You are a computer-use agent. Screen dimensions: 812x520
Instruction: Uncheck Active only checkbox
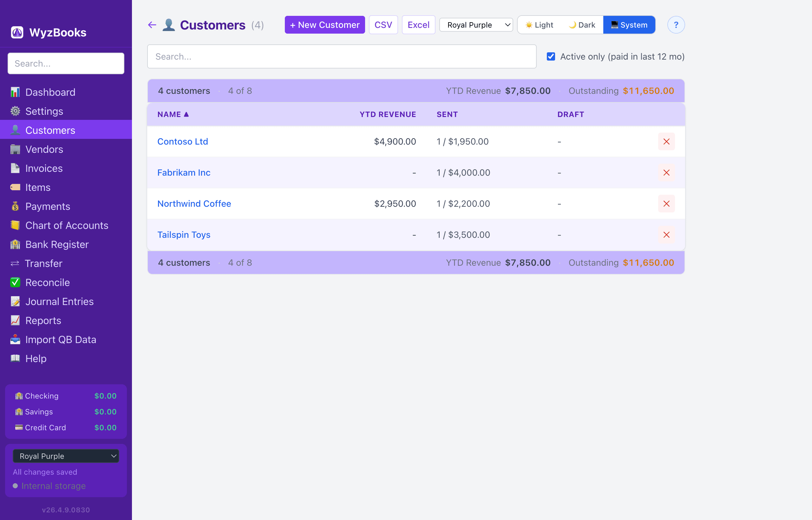(x=551, y=56)
